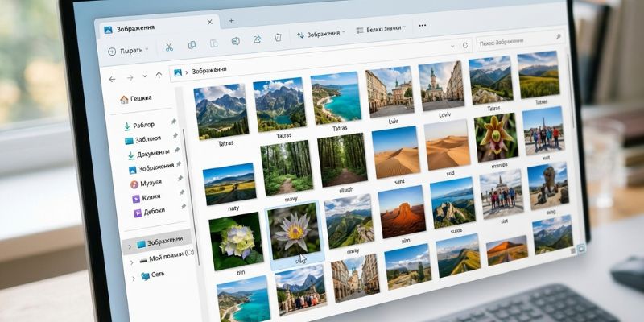644x322 pixels.
Task: Click the Copy icon in the toolbar
Action: [x=192, y=45]
